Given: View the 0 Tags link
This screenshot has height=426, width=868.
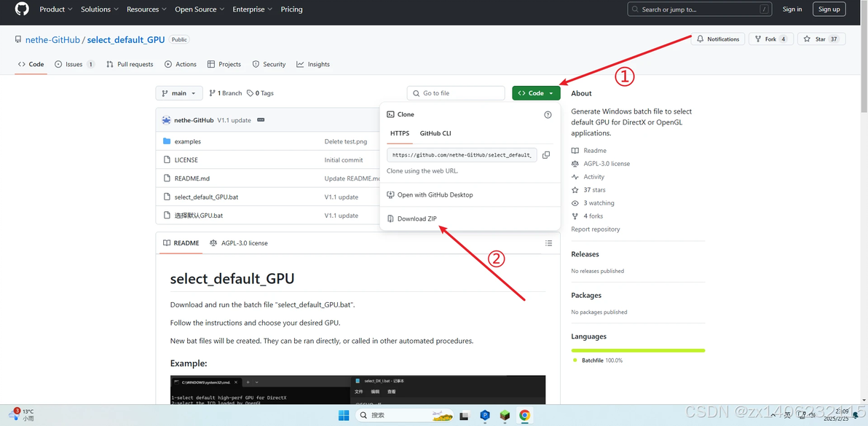Looking at the screenshot, I should 260,93.
